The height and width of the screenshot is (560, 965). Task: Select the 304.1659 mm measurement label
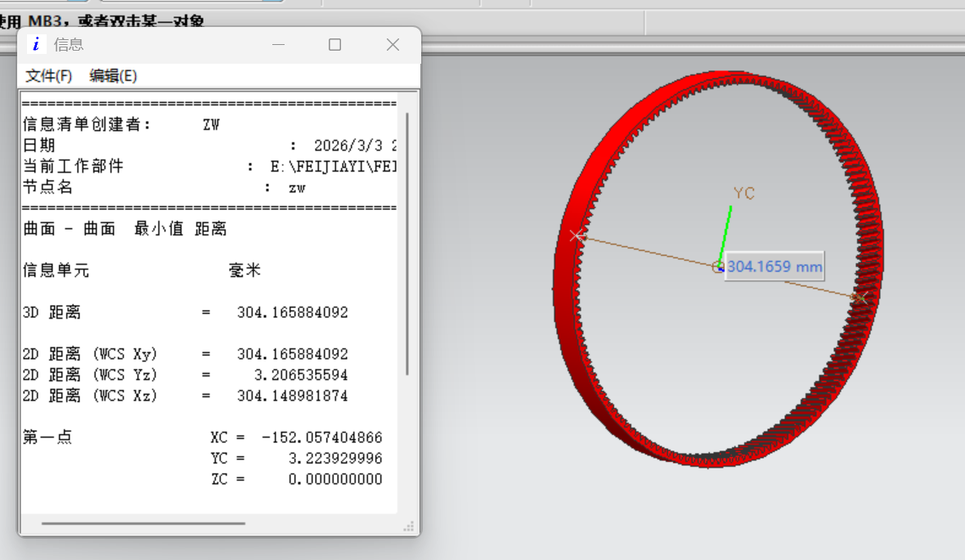point(774,267)
